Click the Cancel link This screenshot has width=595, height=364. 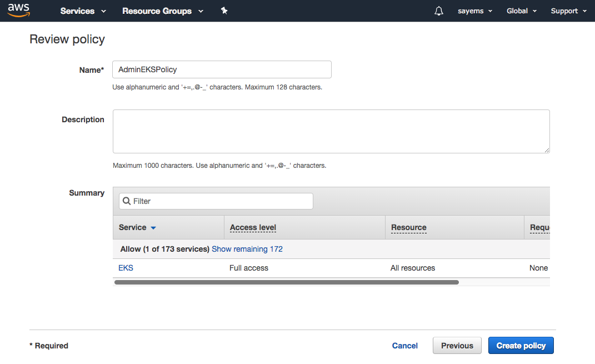pyautogui.click(x=404, y=346)
